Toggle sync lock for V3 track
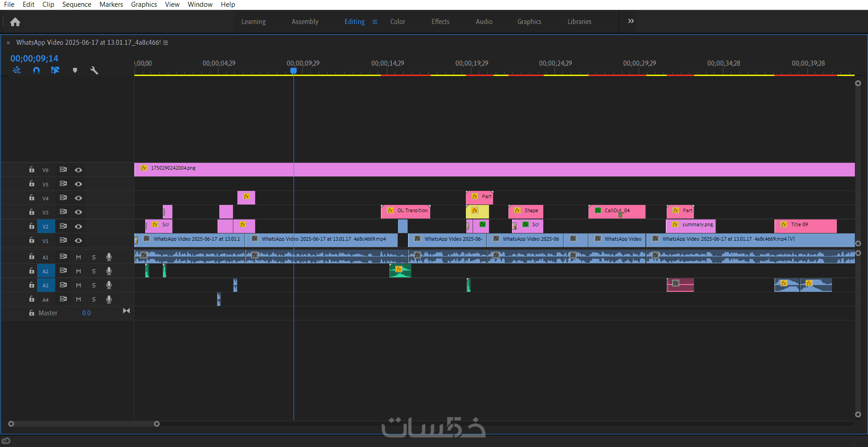Screen dimensions: 868x447 (x=63, y=212)
